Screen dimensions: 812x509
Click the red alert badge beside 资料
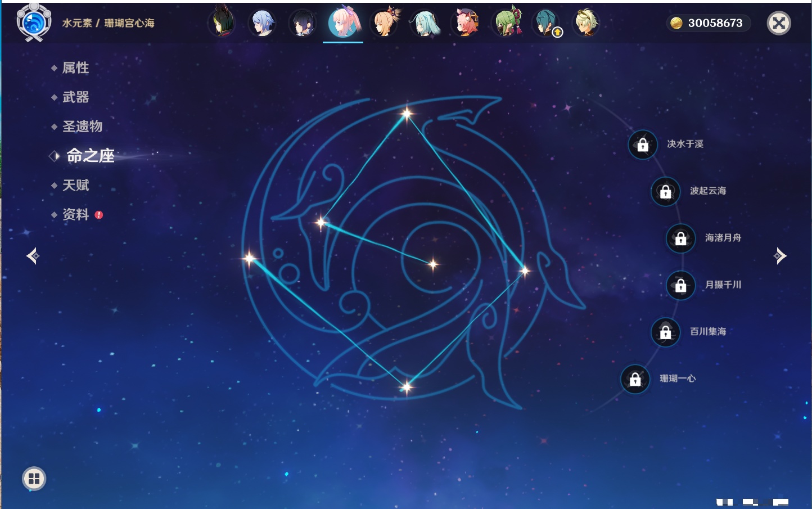(x=99, y=215)
